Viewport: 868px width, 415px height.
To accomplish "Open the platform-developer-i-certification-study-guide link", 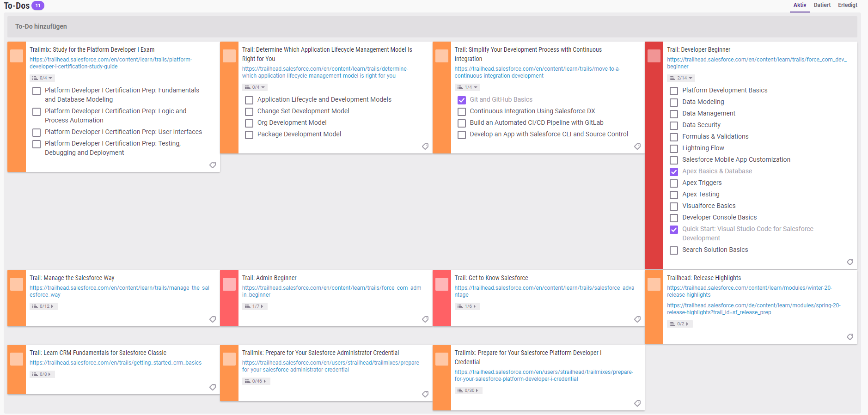I will coord(111,63).
